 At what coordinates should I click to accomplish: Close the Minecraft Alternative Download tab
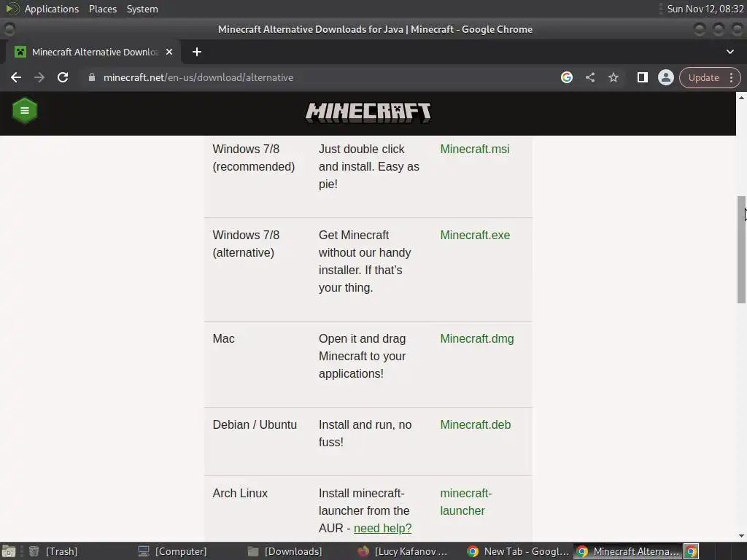pos(169,52)
